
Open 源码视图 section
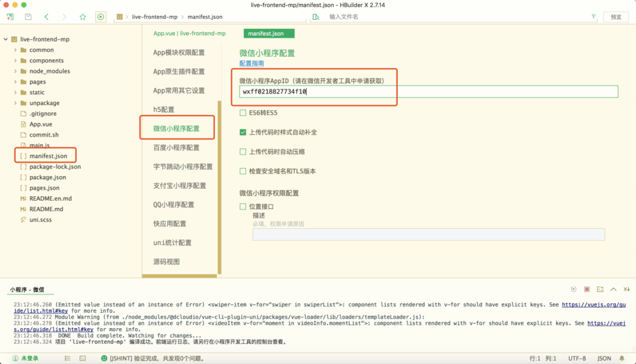(166, 262)
